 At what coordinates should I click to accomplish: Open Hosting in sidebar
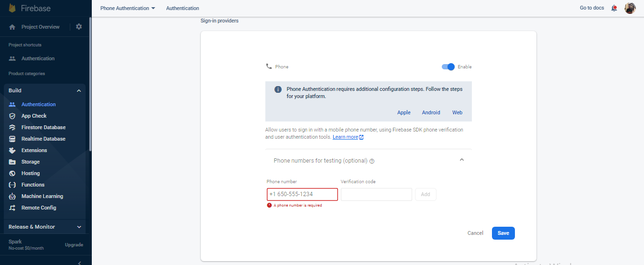[31, 173]
